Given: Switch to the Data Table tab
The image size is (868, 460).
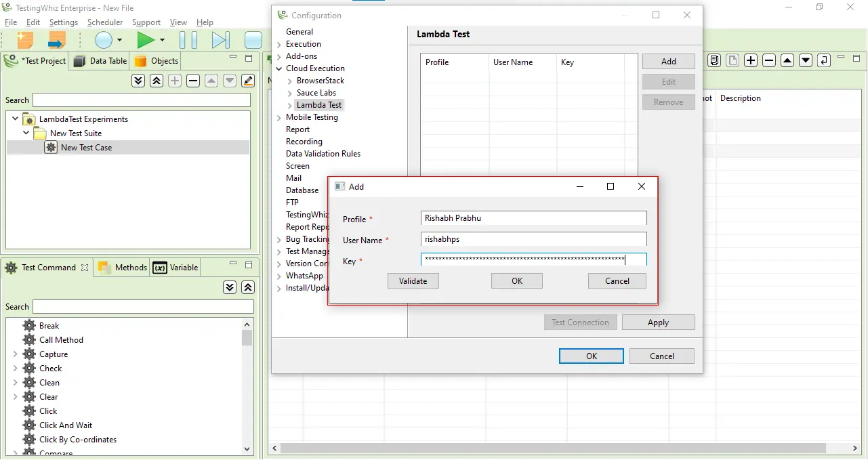Looking at the screenshot, I should [106, 60].
